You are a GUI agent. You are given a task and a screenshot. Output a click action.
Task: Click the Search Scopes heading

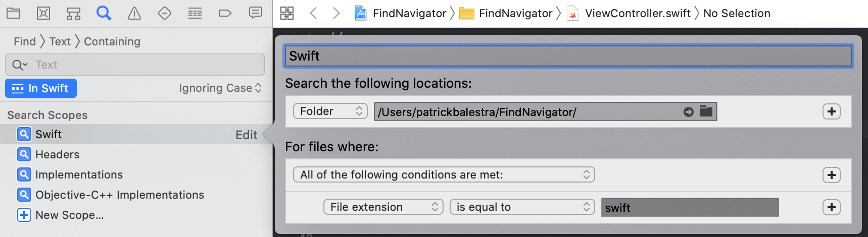tap(47, 115)
